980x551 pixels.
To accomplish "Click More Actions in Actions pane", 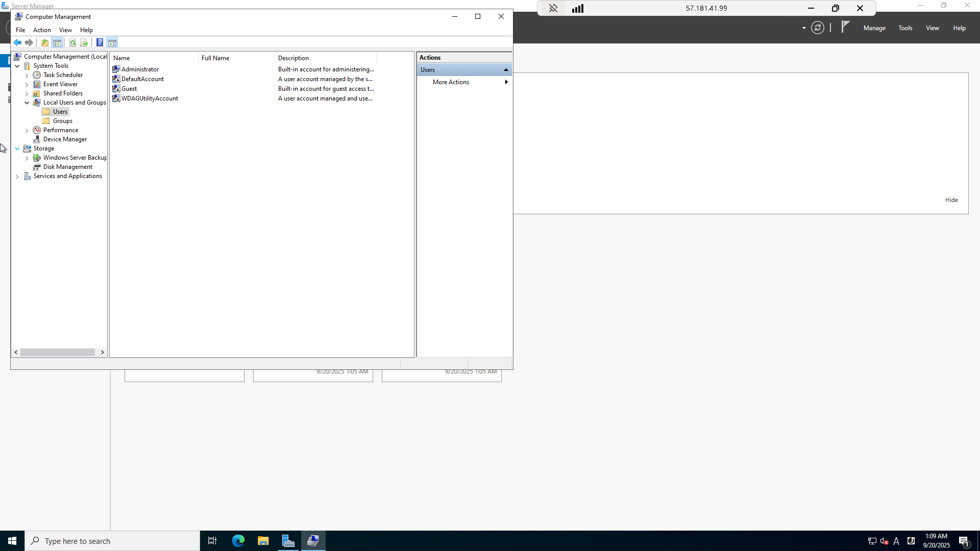I will (x=451, y=82).
